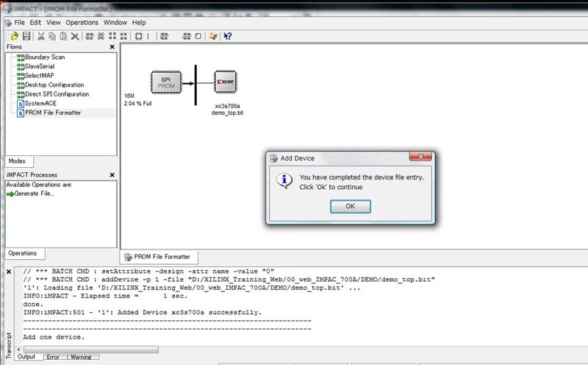Click the Cut scissors icon
588x365 pixels.
click(x=41, y=36)
